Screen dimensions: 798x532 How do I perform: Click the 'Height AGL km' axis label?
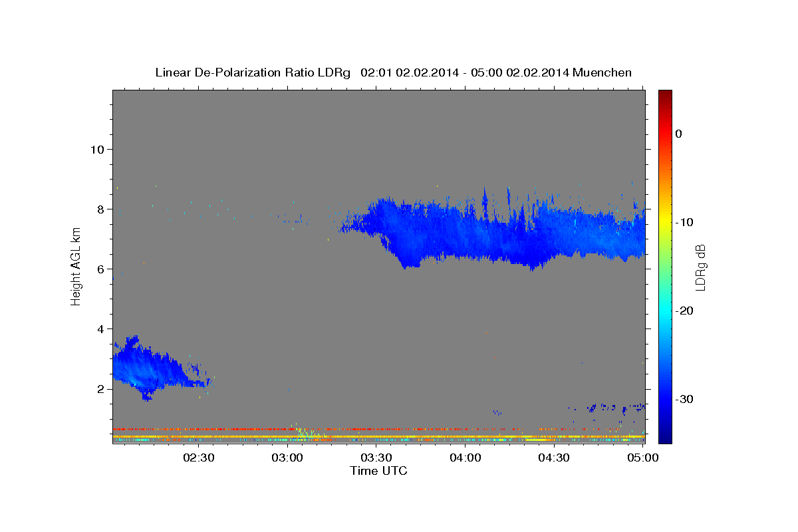[x=76, y=266]
